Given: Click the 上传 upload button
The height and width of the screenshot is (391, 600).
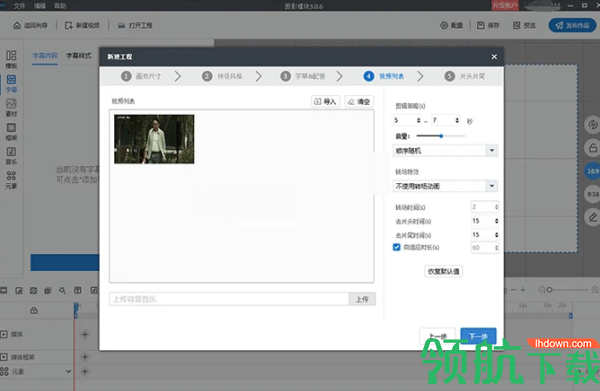Looking at the screenshot, I should click(x=362, y=299).
